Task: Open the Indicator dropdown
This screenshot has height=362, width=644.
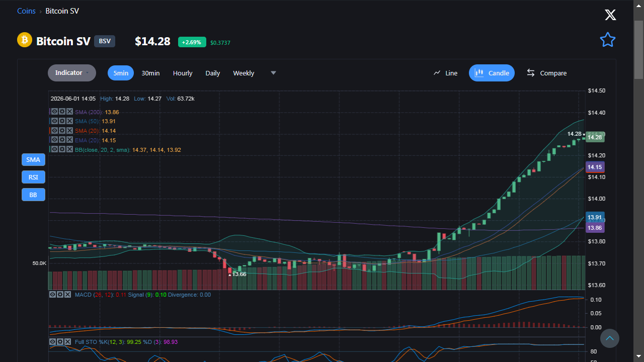Action: point(72,73)
